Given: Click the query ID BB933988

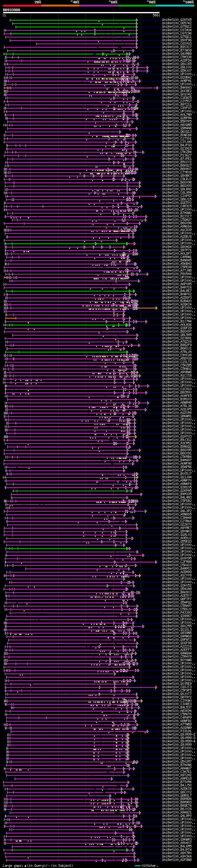Looking at the screenshot, I should (11, 10).
